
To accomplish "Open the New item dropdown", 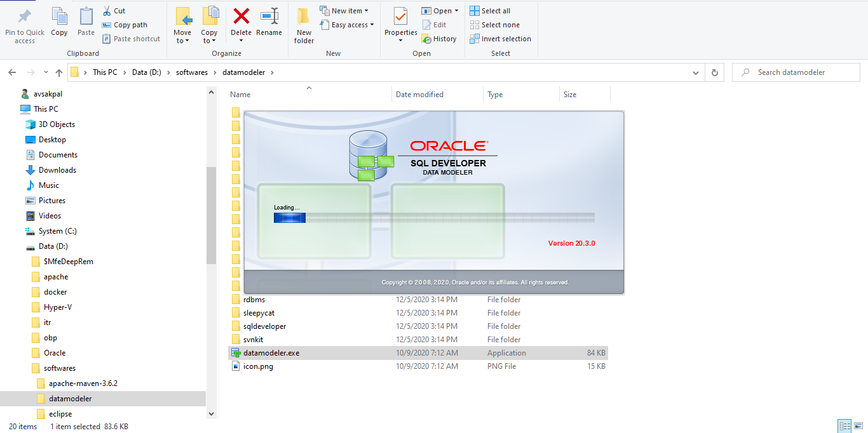I will (x=344, y=11).
